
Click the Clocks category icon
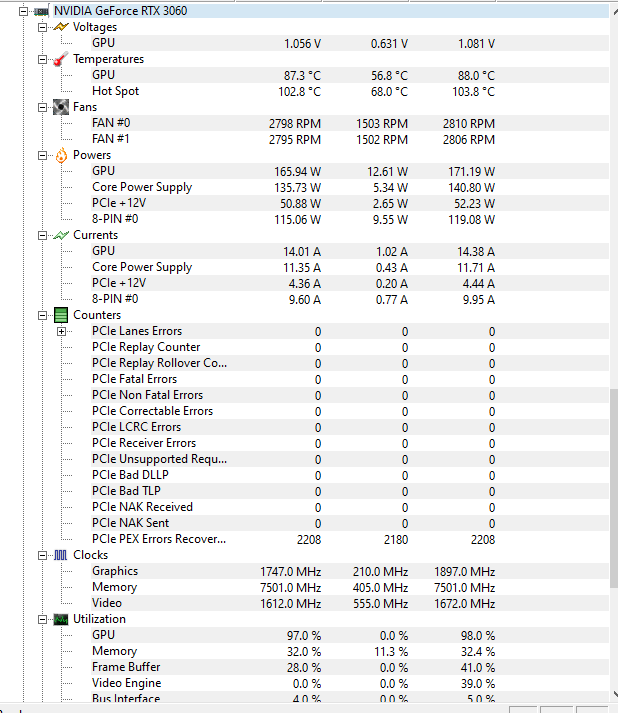click(x=60, y=555)
